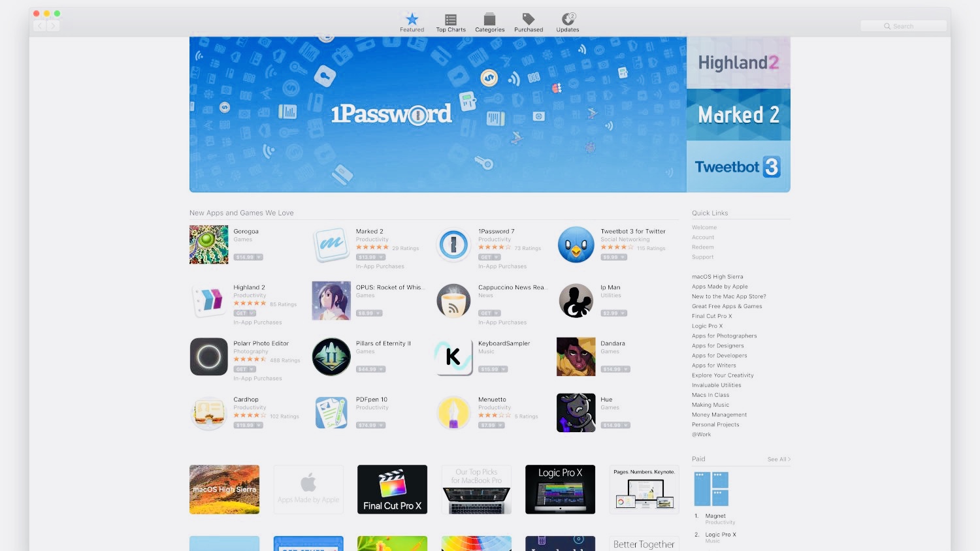Open the Hue game icon
This screenshot has height=551, width=980.
tap(576, 413)
